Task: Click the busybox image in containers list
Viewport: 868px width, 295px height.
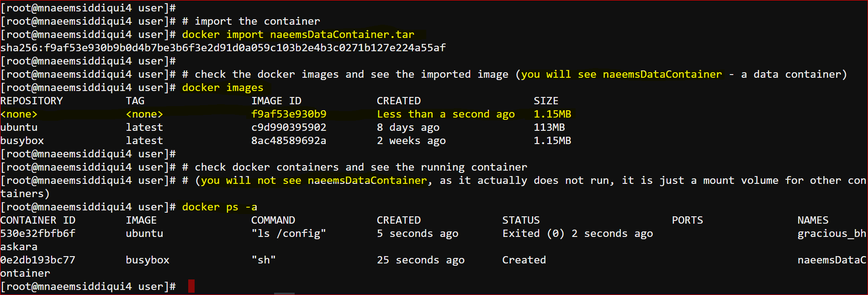Action: 148,260
